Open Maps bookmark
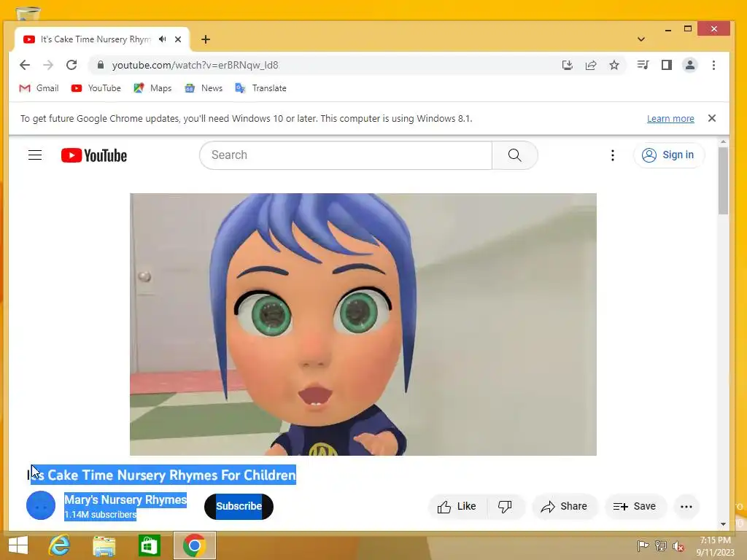The width and height of the screenshot is (747, 560). pos(152,88)
